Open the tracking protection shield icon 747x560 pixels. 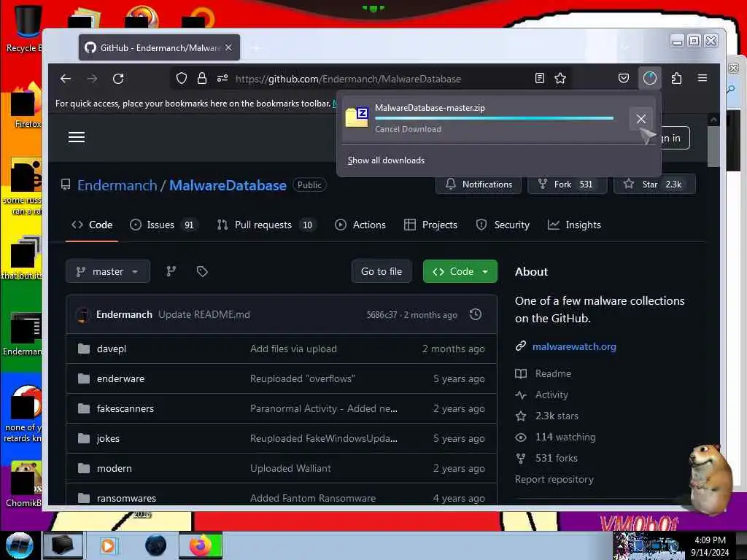click(182, 79)
